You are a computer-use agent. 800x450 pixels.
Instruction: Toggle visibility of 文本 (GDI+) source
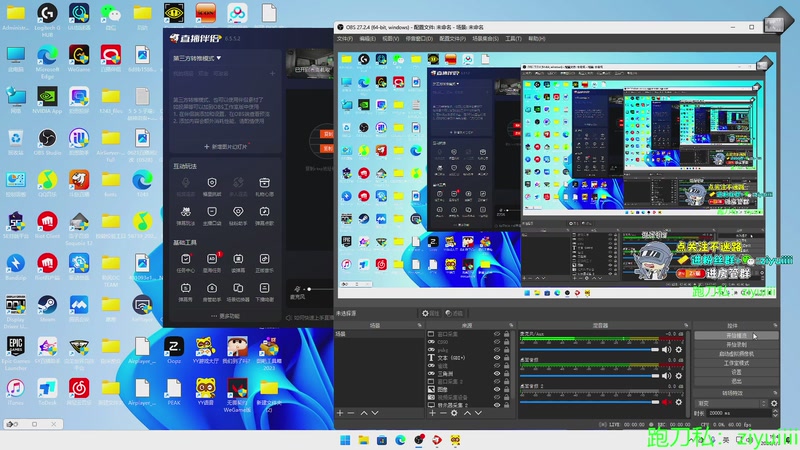(x=497, y=358)
